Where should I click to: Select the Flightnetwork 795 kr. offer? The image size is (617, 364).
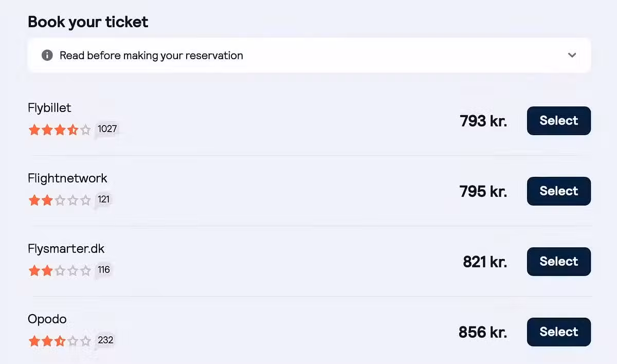(558, 191)
